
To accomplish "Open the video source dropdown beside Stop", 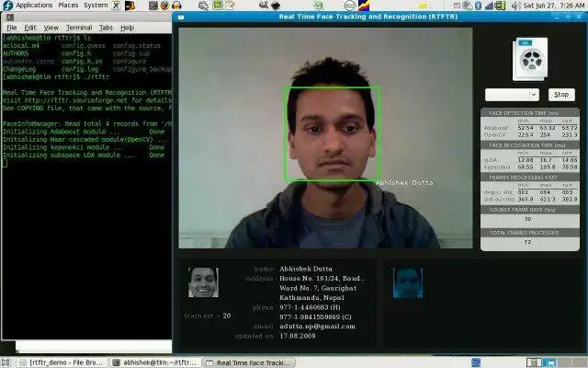I will 512,95.
